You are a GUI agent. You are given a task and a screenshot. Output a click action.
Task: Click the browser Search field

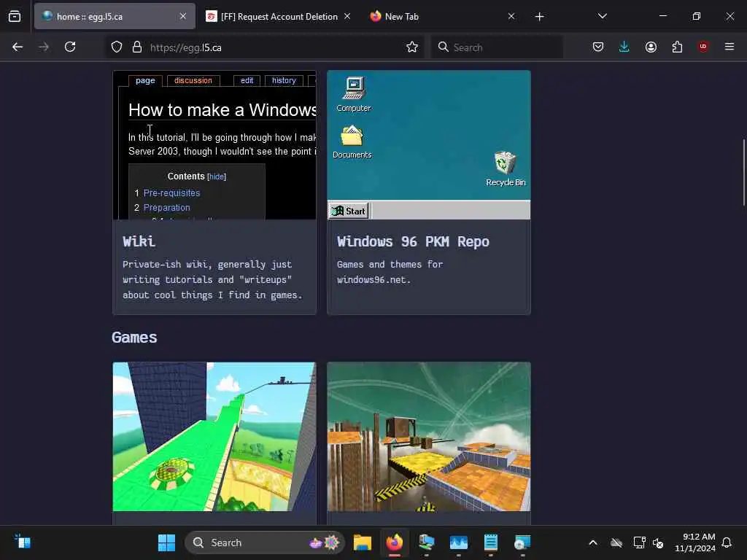497,47
